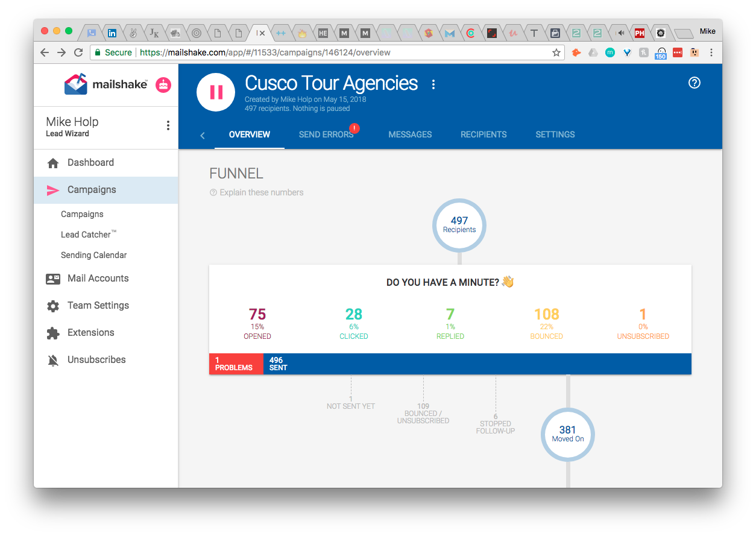The width and height of the screenshot is (756, 536).
Task: Click the 7 Replied statistic
Action: [450, 323]
